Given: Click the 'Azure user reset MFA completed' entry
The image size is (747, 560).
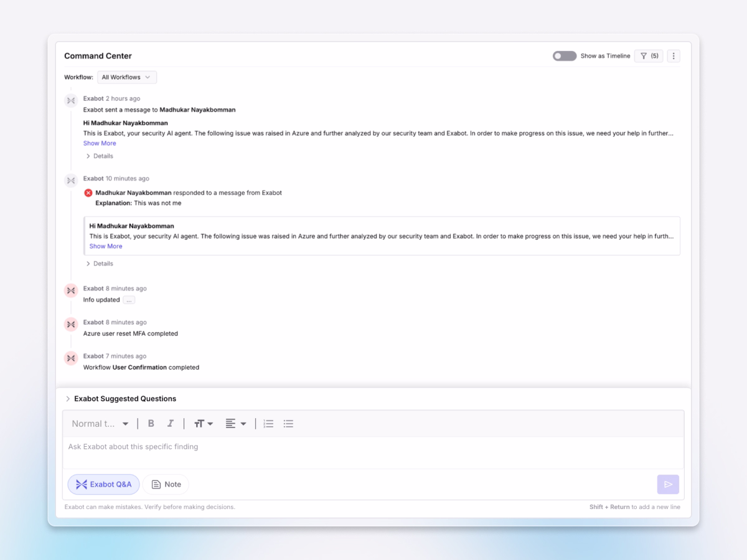Looking at the screenshot, I should coord(131,334).
